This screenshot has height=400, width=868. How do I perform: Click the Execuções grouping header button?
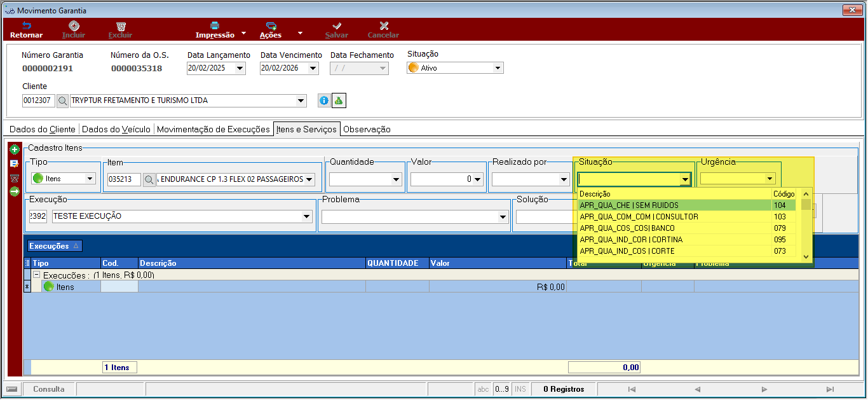(x=54, y=246)
